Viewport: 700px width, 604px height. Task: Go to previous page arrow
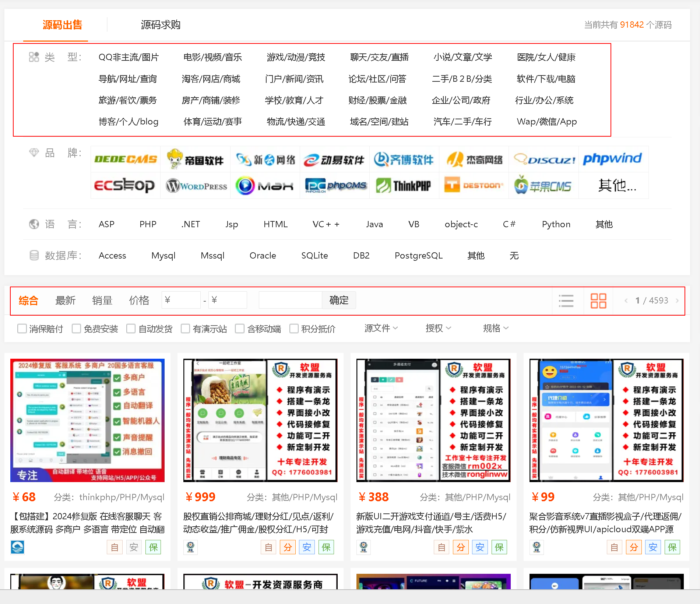(626, 301)
